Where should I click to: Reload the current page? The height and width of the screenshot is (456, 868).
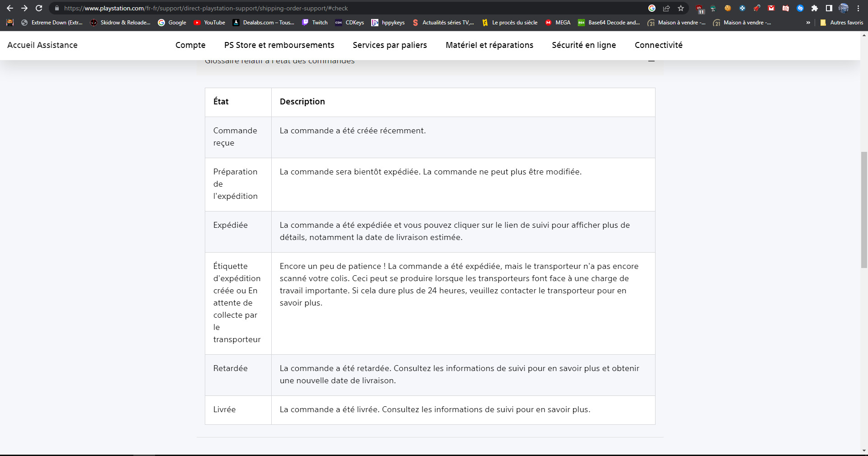pyautogui.click(x=39, y=8)
